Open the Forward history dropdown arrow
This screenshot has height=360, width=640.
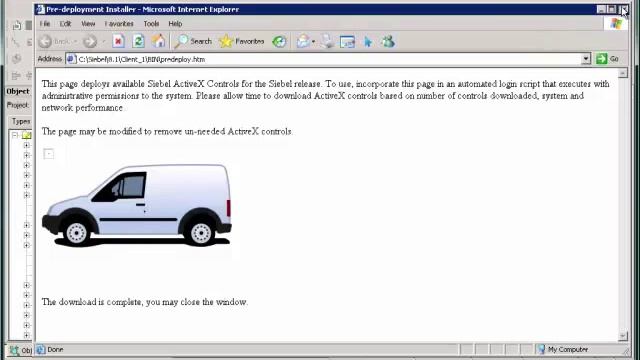[x=104, y=41]
